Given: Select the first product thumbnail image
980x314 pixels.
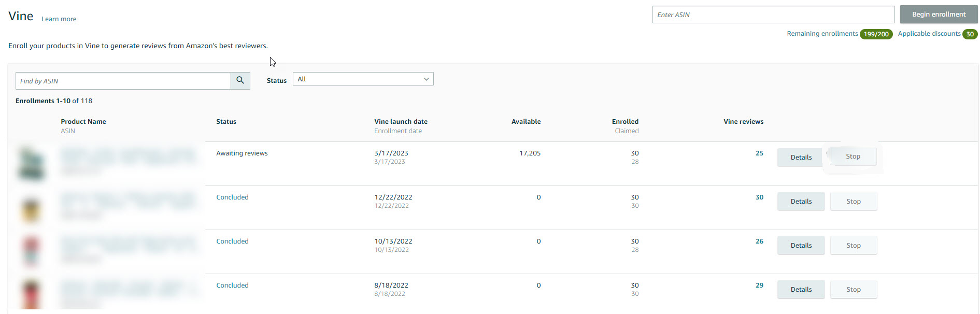Looking at the screenshot, I should click(x=31, y=164).
